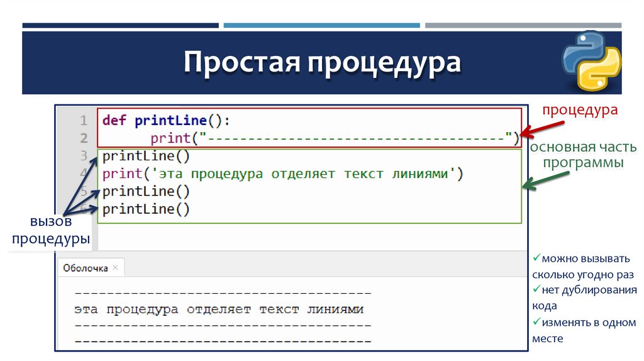The width and height of the screenshot is (644, 361).
Task: Click the 'можно вызывать сколько угодно раз' bullet
Action: click(x=583, y=267)
